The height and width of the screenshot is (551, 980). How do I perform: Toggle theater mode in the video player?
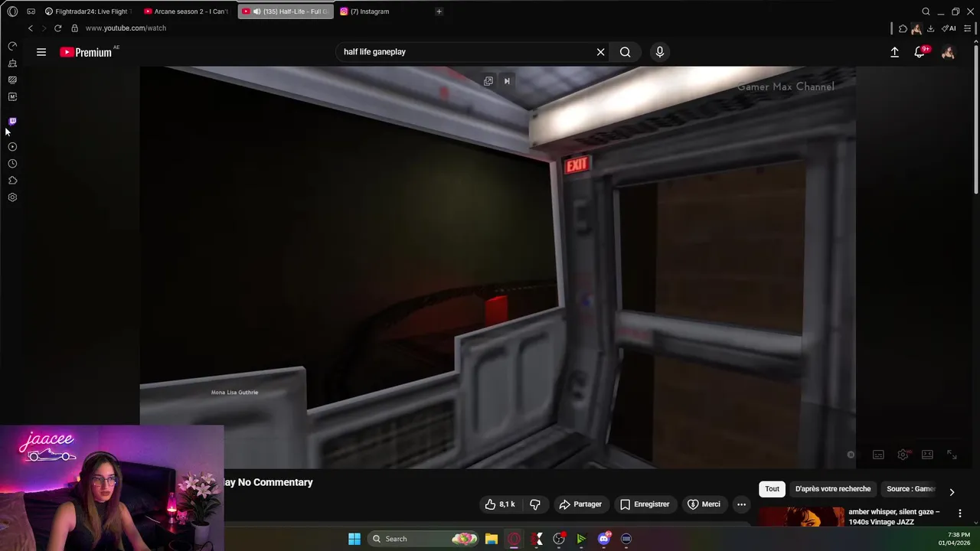point(927,455)
